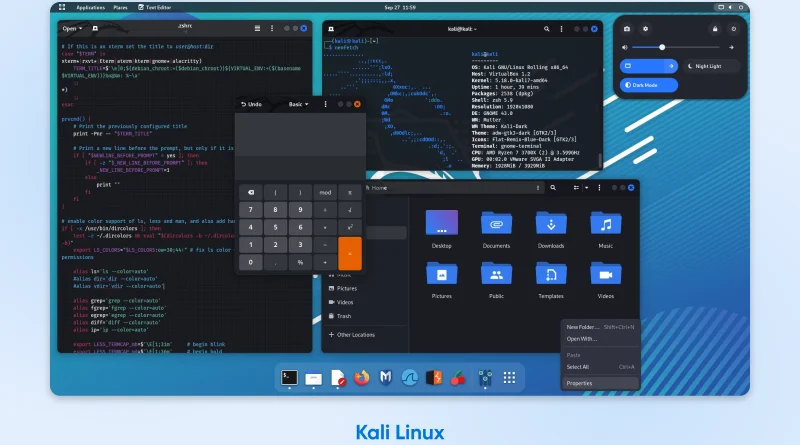Click the screenshot camera icon in quick settings
This screenshot has height=445, width=800.
coord(627,29)
